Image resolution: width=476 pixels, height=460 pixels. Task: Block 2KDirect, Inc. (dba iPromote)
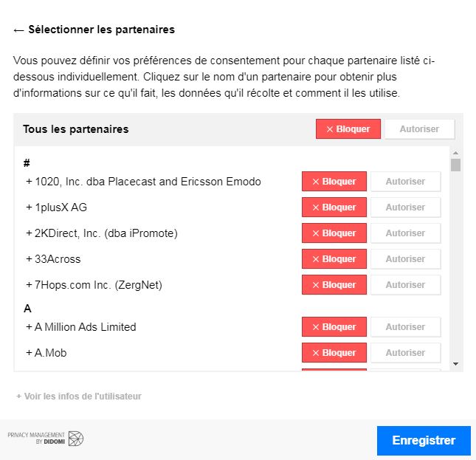coord(334,233)
